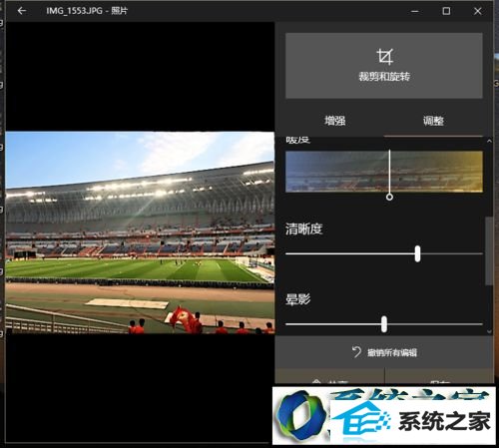Click the IMG_1553.JPG - 照片 title text
Image resolution: width=499 pixels, height=448 pixels.
click(x=87, y=11)
